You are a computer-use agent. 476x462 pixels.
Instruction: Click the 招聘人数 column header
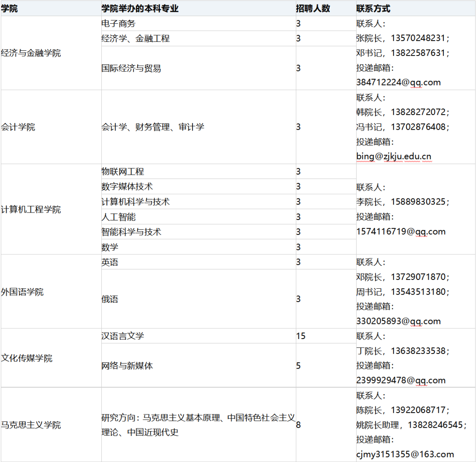(326, 8)
